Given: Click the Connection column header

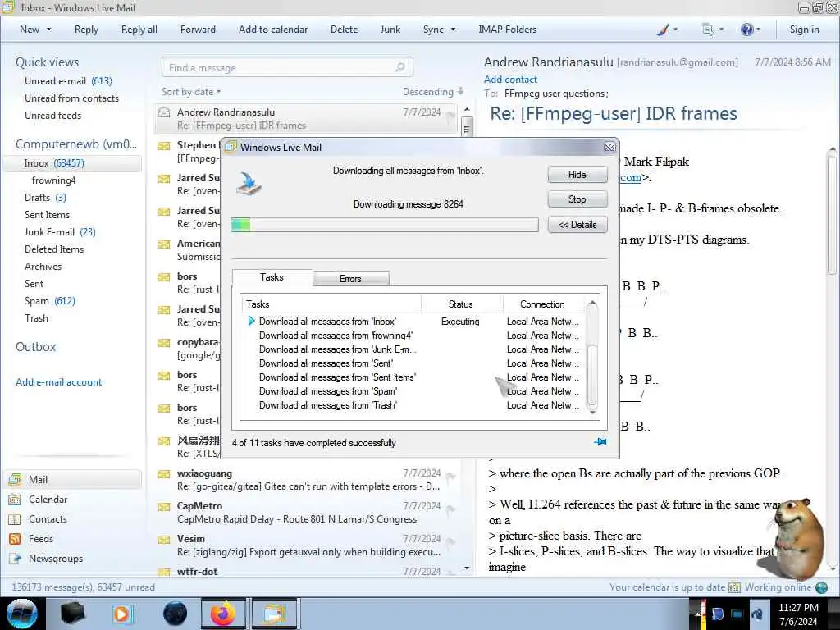Looking at the screenshot, I should click(x=542, y=304).
